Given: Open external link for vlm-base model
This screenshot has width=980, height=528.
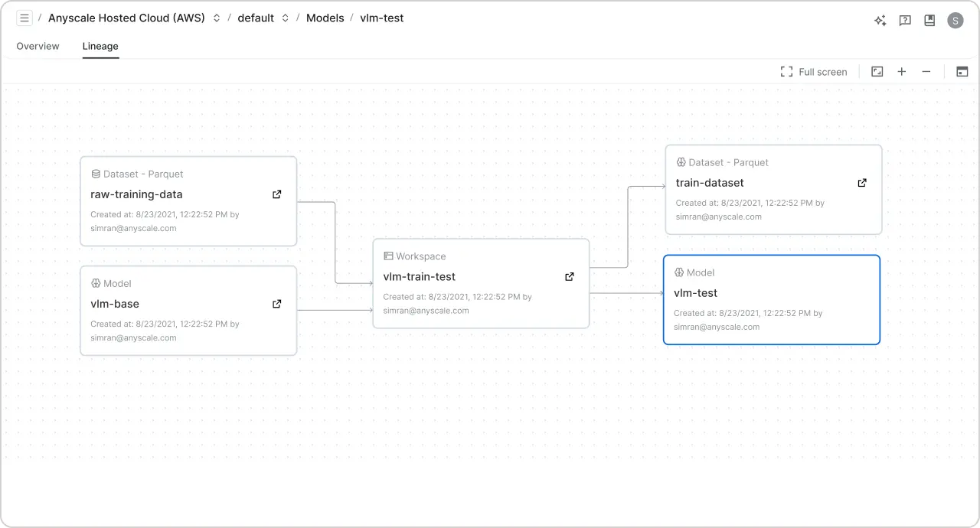Looking at the screenshot, I should 277,304.
